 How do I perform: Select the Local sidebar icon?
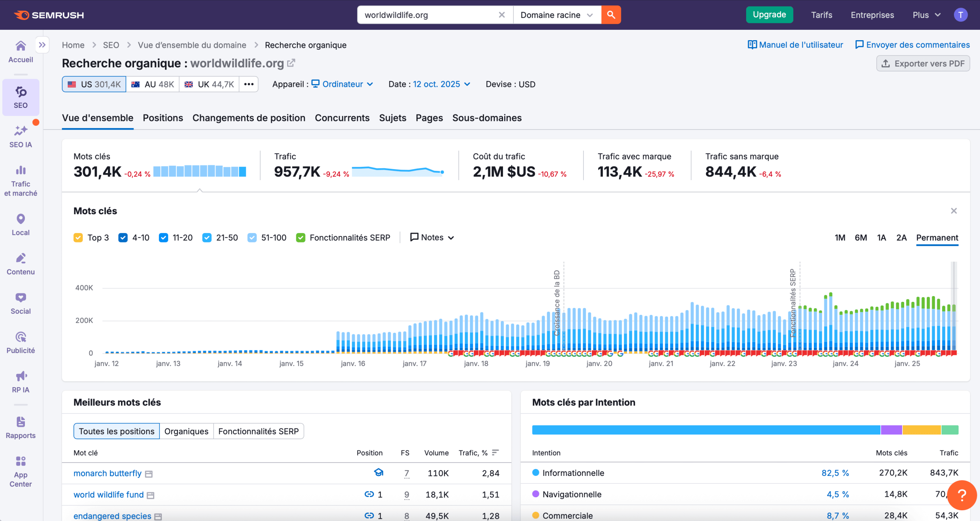point(20,224)
